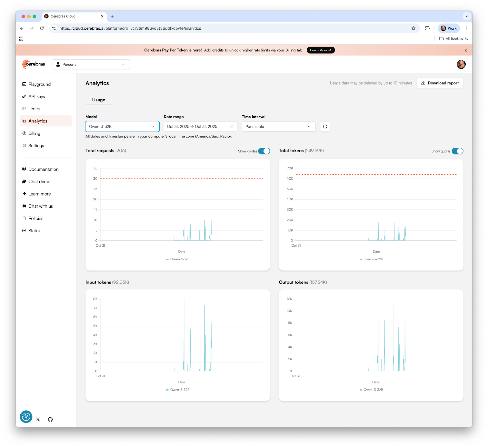The height and width of the screenshot is (448, 488).
Task: Open the GitHub icon link in sidebar
Action: pyautogui.click(x=50, y=419)
